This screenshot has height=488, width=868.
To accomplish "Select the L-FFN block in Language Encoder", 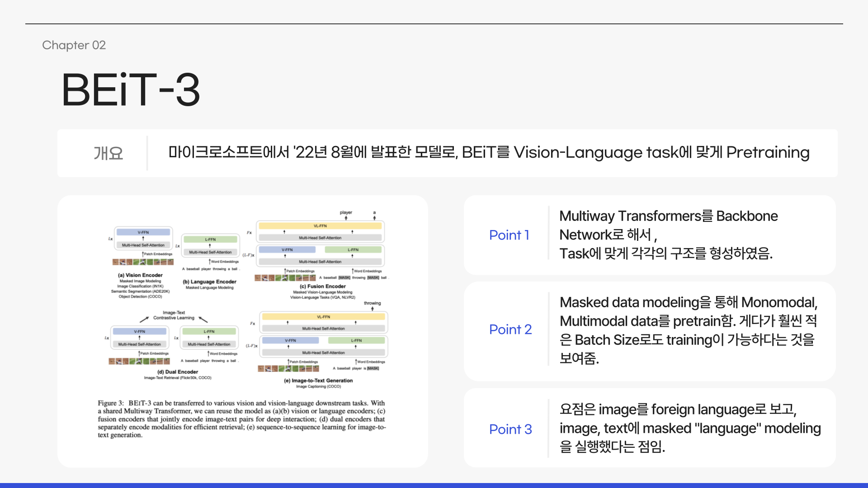I will click(209, 239).
